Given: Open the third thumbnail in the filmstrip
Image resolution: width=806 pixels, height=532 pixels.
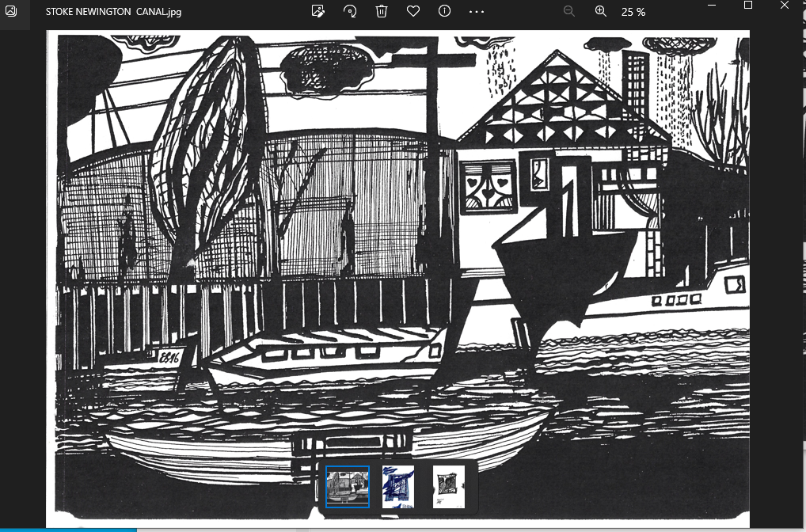Looking at the screenshot, I should [x=449, y=486].
